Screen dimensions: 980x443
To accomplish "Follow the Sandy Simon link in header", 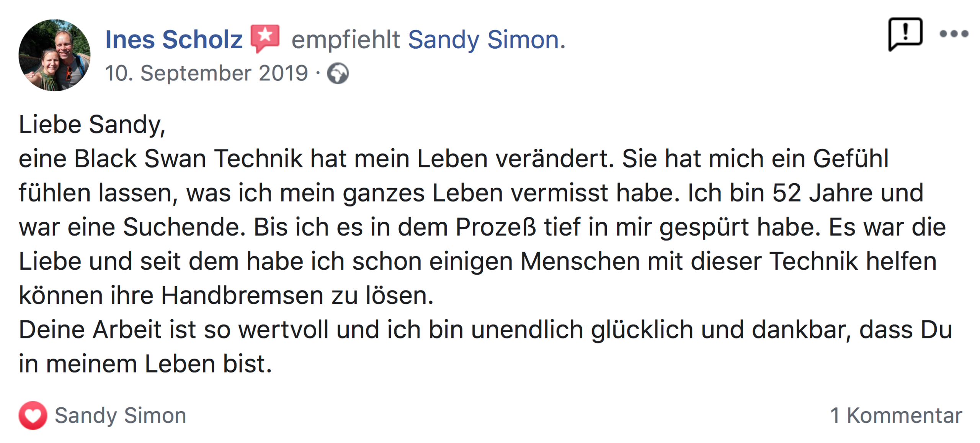I will click(x=484, y=39).
